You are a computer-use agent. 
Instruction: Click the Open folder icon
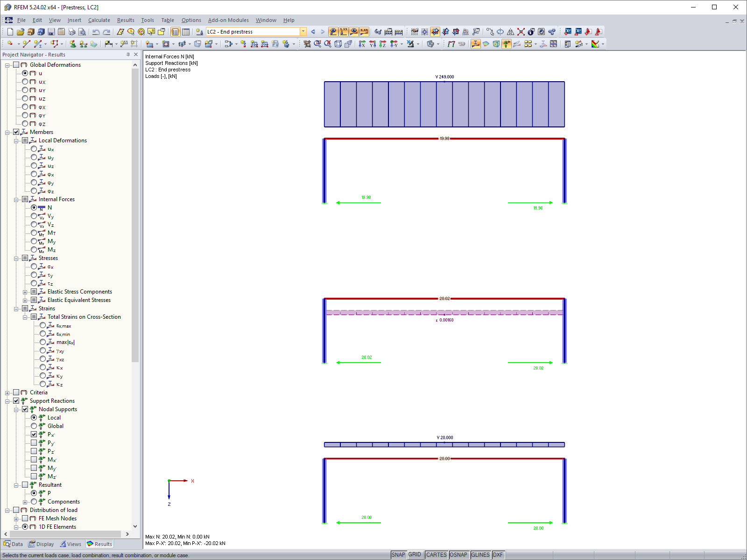(x=21, y=32)
